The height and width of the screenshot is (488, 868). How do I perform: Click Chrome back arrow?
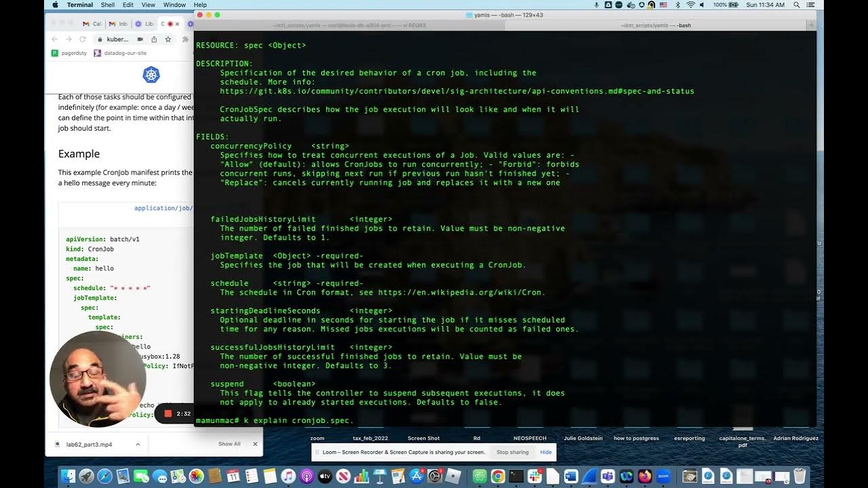[x=55, y=39]
